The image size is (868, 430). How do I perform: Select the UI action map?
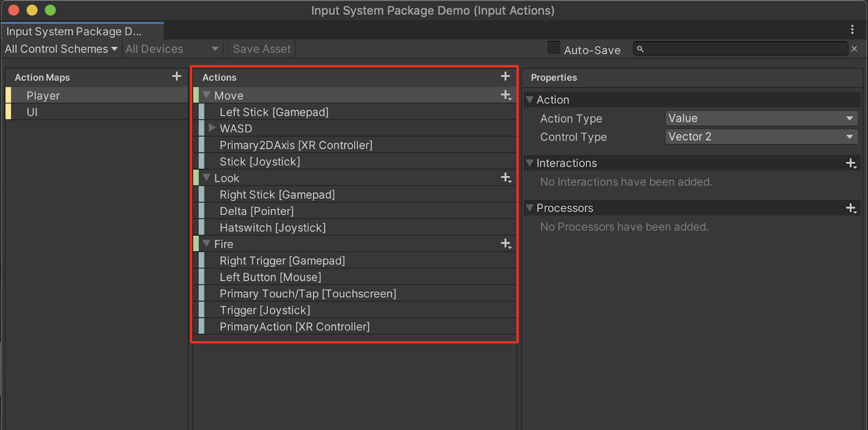click(33, 112)
